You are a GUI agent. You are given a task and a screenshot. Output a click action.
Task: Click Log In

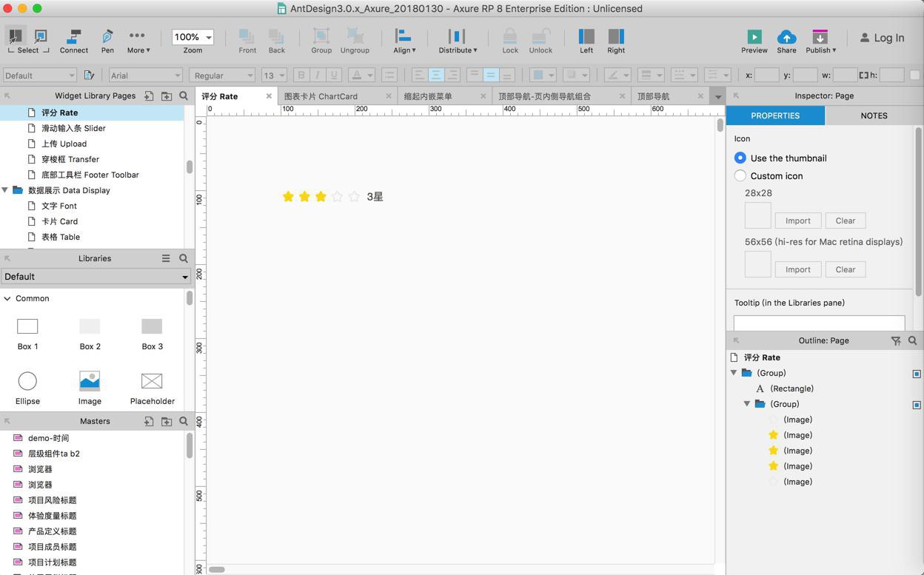pos(882,38)
